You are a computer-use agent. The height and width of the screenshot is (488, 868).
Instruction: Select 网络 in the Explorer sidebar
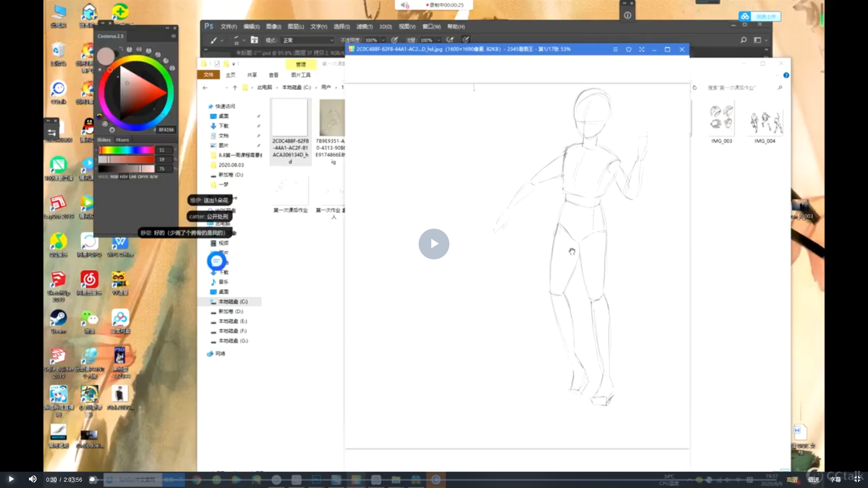(220, 354)
